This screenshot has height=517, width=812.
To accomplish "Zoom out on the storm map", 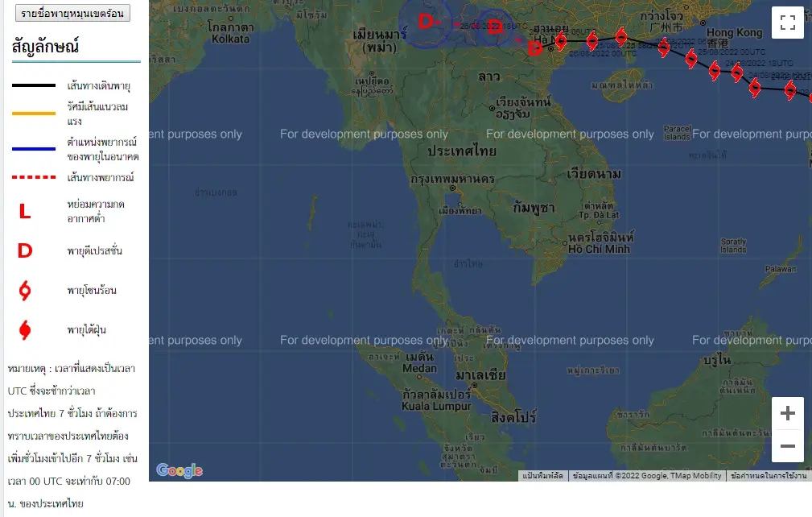I will tap(787, 445).
